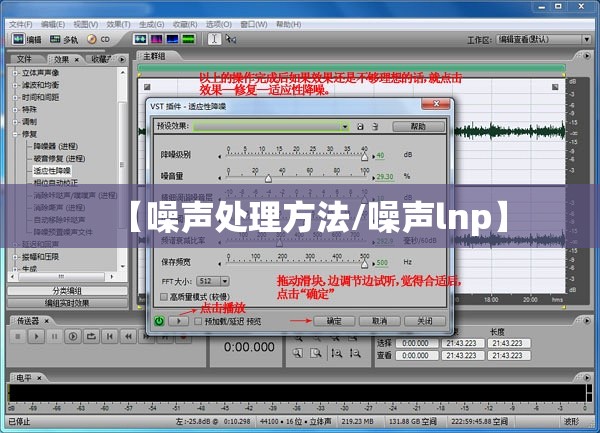This screenshot has height=433, width=600.
Task: Click the 选择 start time field 0:00.000
Action: click(x=416, y=343)
